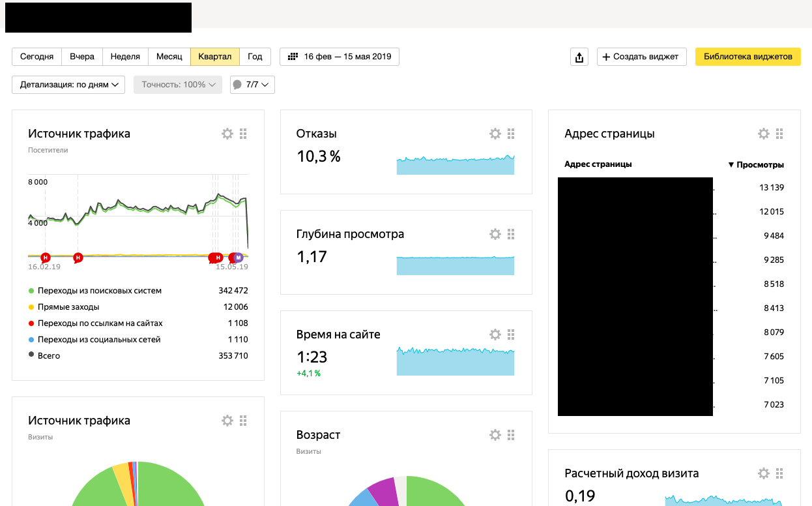Screen dimensions: 812x506
Task: Click Адрес страницы column header
Action: pyautogui.click(x=598, y=164)
